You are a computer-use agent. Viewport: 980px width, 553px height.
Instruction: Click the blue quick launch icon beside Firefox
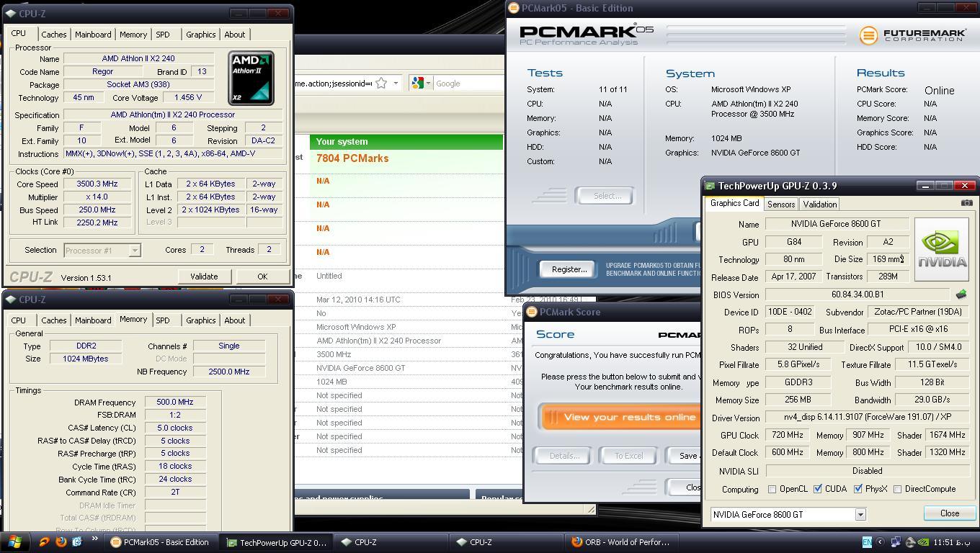pyautogui.click(x=77, y=542)
